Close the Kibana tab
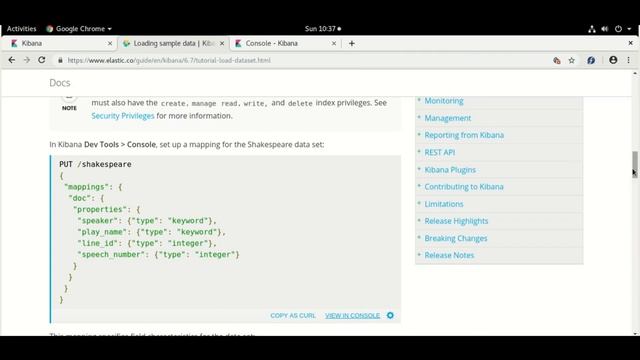Viewport: 640px width, 360px height. tap(110, 43)
